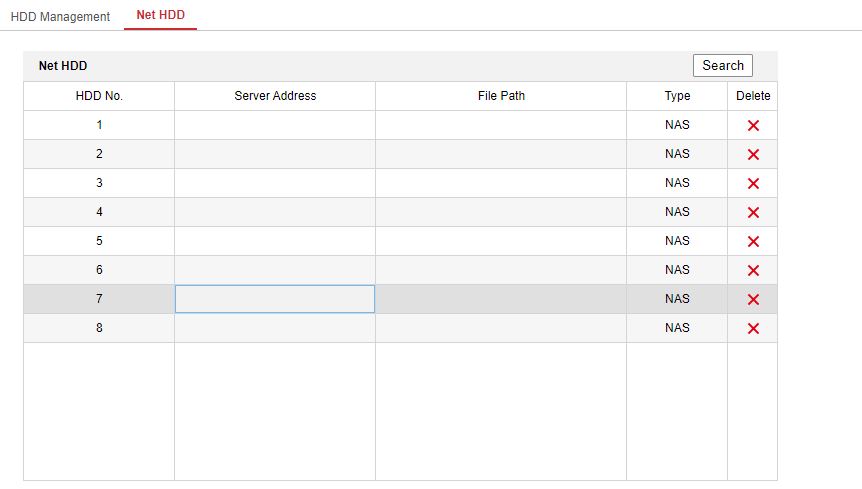Select row number 4 in HDD list
Viewport: 862px width, 489px height.
pyautogui.click(x=99, y=212)
